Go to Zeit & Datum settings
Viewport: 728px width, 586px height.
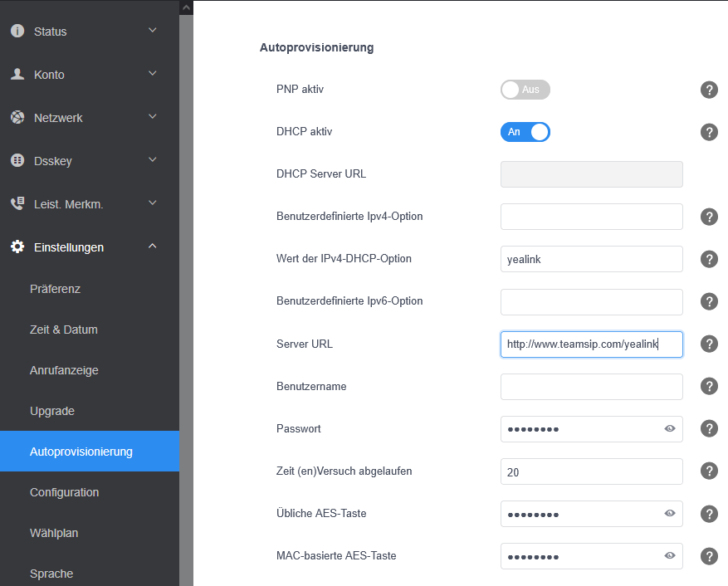pos(64,330)
